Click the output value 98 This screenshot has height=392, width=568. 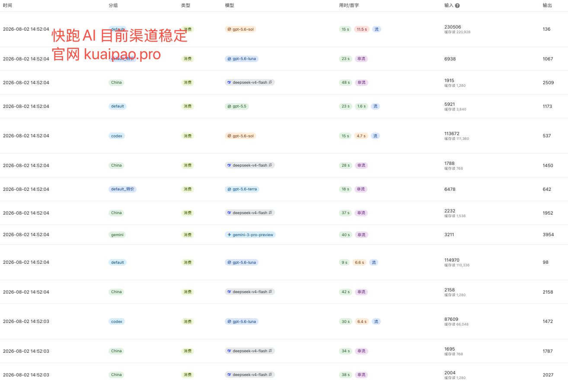(x=546, y=262)
